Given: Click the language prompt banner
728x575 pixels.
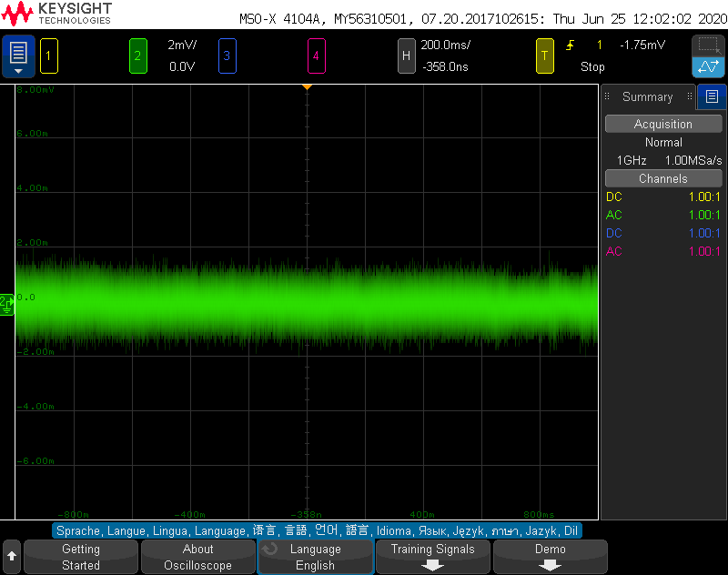Looking at the screenshot, I should tap(317, 530).
